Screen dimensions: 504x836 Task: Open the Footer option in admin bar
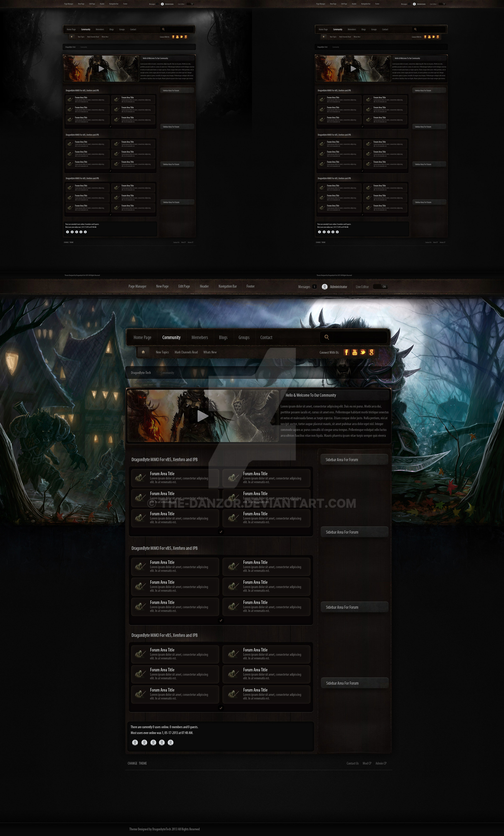point(250,286)
